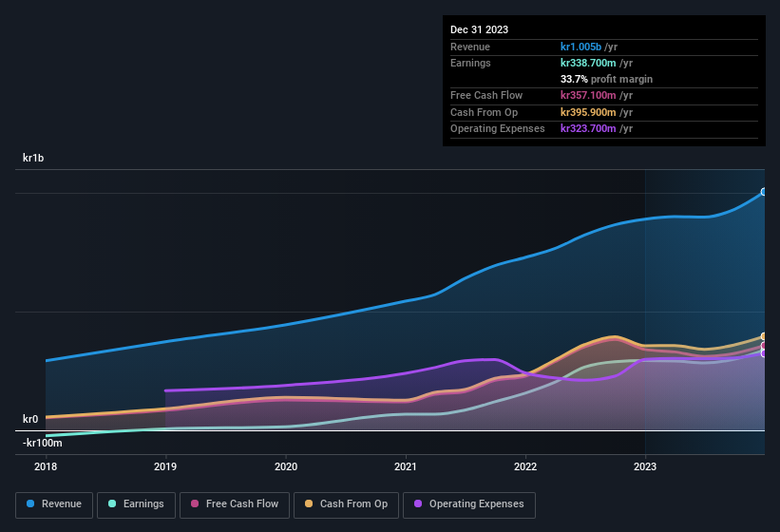Click the Cash From Op label in tooltip
The height and width of the screenshot is (532, 780).
pyautogui.click(x=484, y=112)
